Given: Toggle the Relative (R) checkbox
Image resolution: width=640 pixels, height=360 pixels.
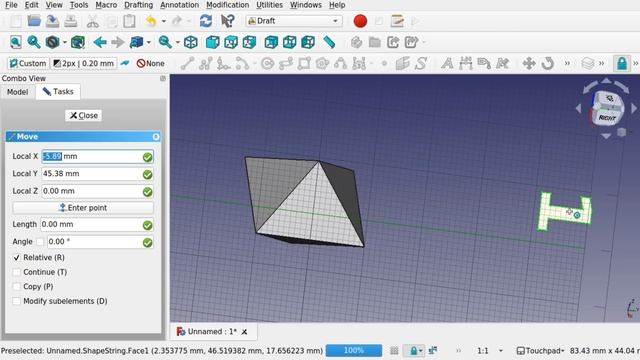Looking at the screenshot, I should [x=16, y=258].
